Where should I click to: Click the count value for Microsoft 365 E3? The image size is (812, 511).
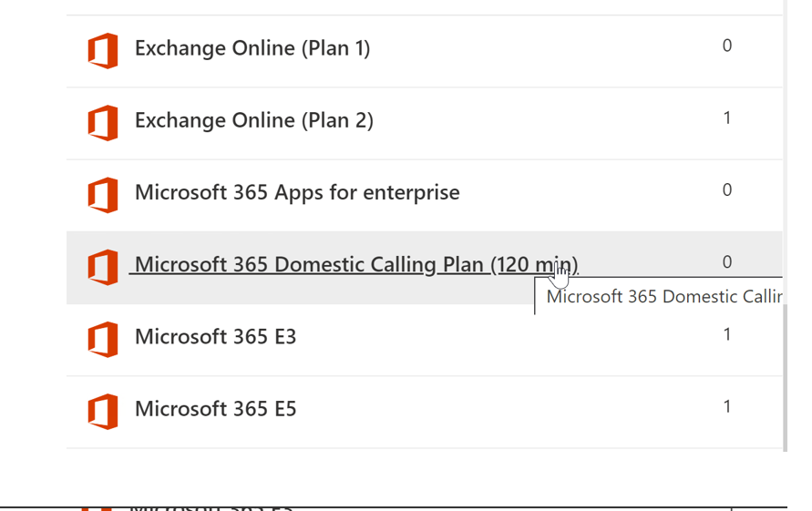click(x=726, y=334)
